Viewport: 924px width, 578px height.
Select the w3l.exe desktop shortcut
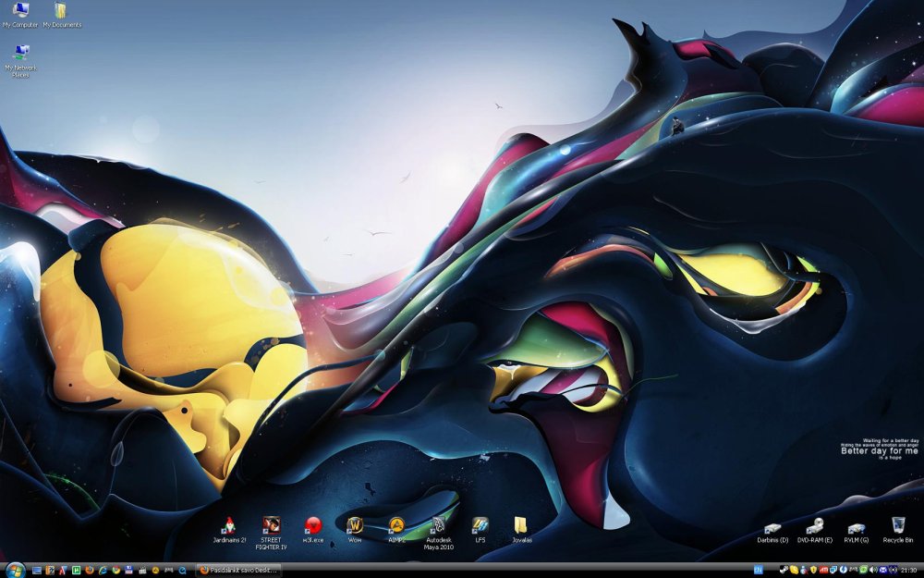click(313, 525)
